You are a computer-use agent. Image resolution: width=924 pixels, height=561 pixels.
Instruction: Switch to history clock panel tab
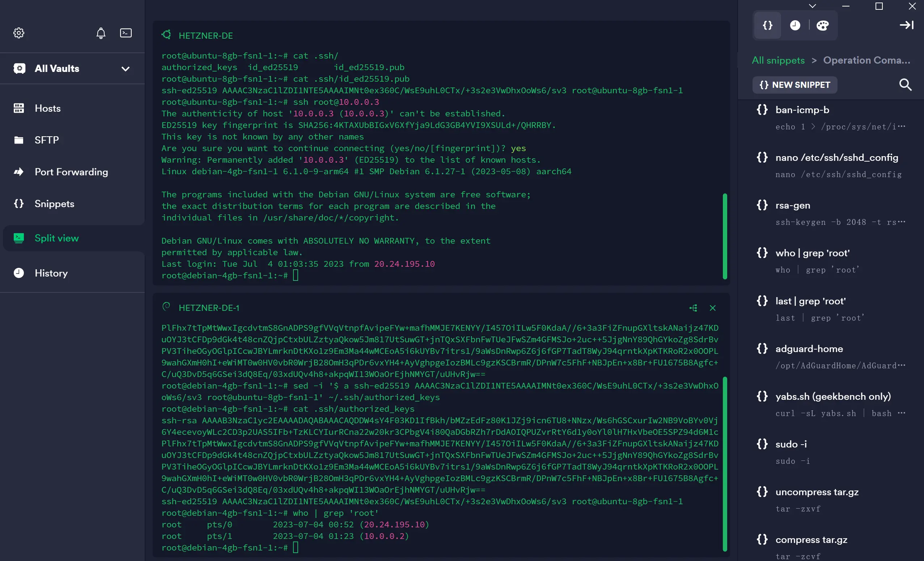[x=794, y=25]
